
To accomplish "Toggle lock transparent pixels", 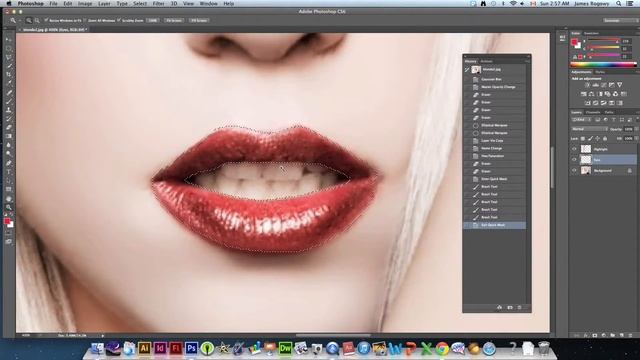I will (x=583, y=138).
